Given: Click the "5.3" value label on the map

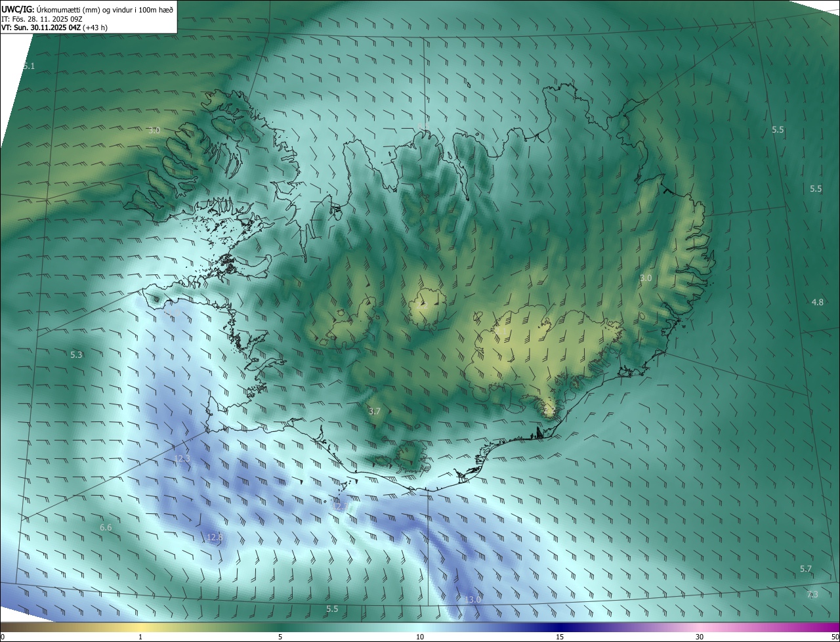Looking at the screenshot, I should click(77, 354).
